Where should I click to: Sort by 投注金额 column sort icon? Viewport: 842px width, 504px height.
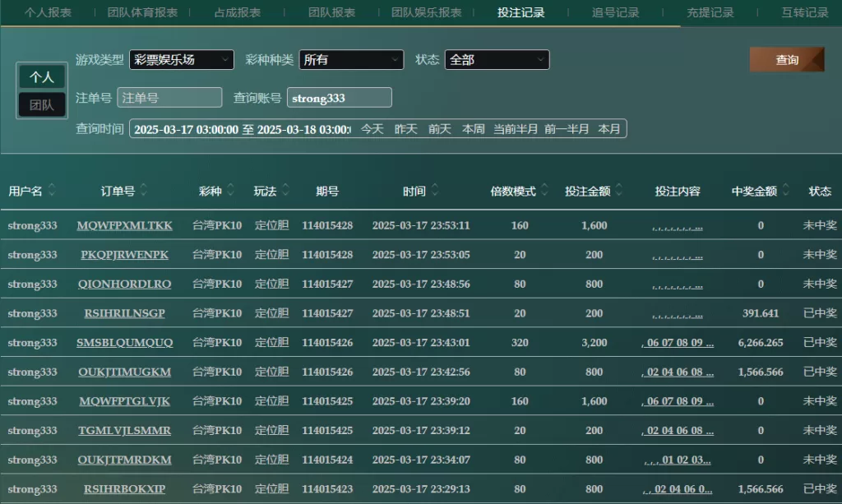[618, 191]
